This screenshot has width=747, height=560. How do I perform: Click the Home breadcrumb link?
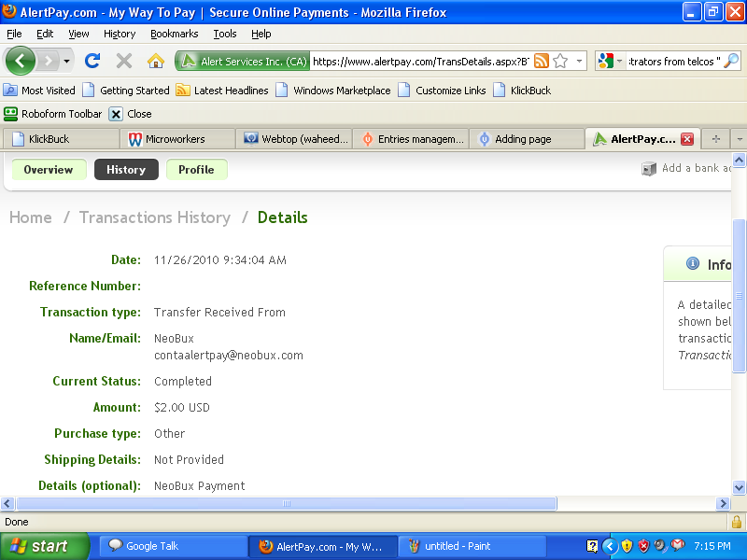[x=31, y=217]
